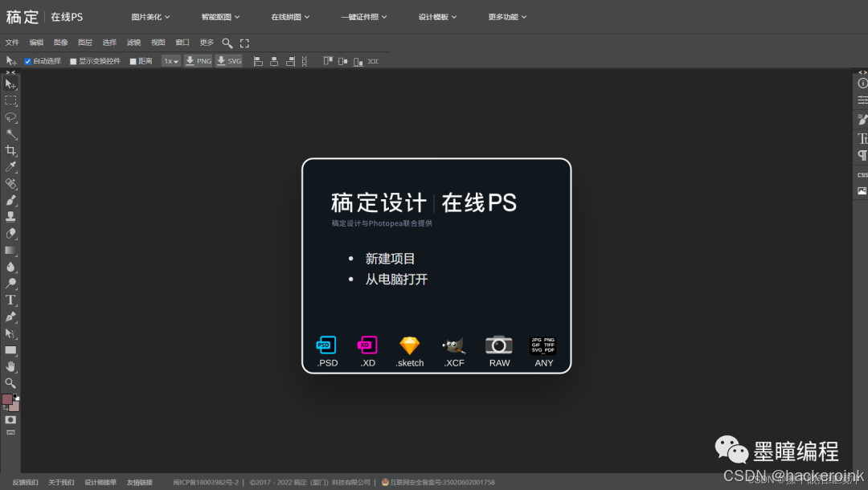Open the Paragraph panel icon

tap(862, 155)
